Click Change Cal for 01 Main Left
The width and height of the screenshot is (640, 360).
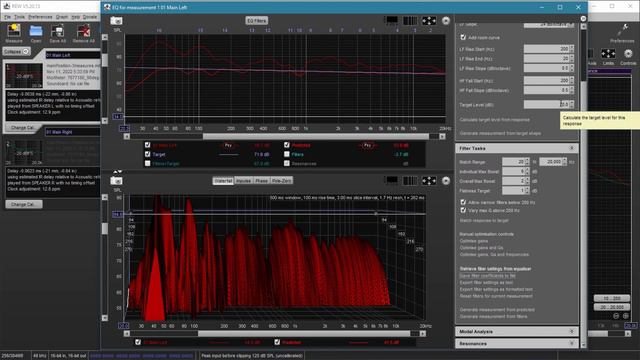coord(22,127)
